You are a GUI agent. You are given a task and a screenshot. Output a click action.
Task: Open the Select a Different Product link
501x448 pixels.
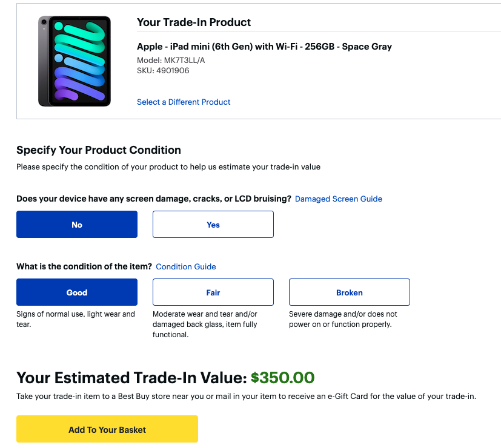pos(184,102)
